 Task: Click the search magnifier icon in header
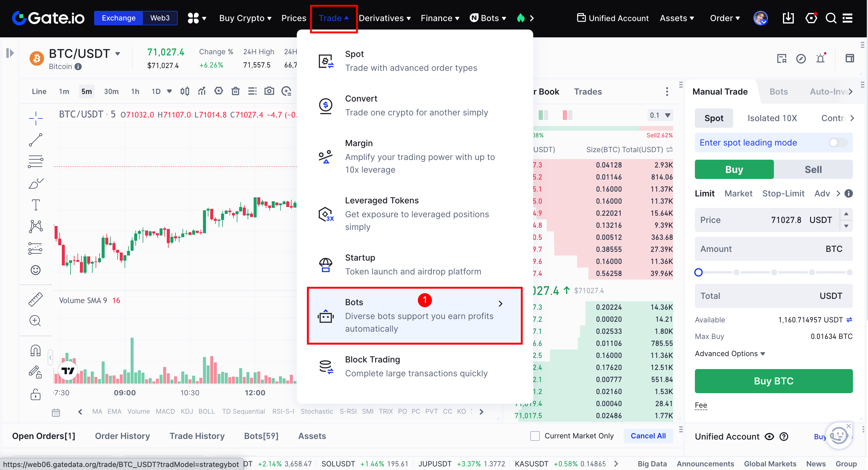(x=831, y=18)
